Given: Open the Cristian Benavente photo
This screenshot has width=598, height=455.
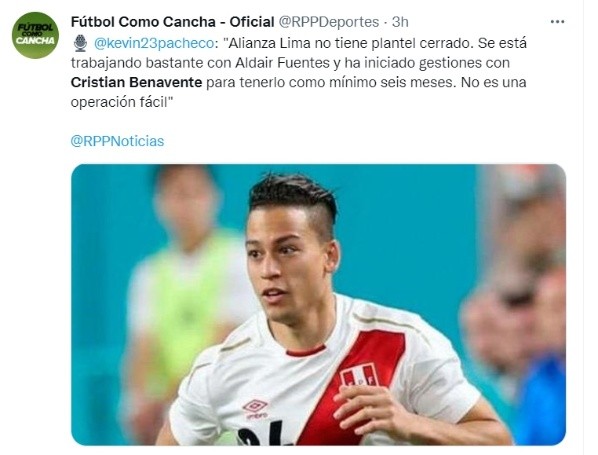Looking at the screenshot, I should click(318, 304).
